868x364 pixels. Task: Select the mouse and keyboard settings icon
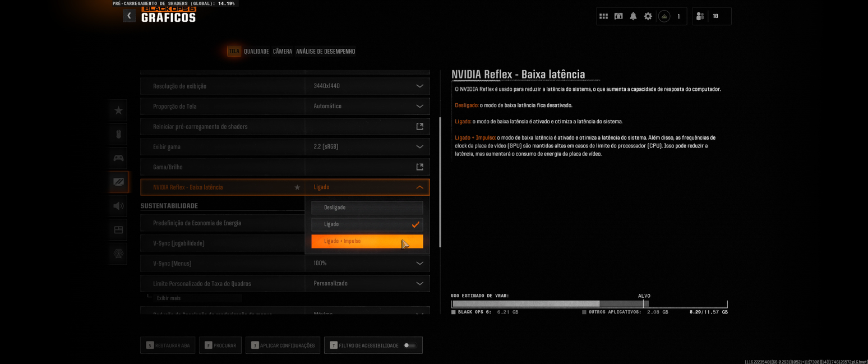point(118,134)
